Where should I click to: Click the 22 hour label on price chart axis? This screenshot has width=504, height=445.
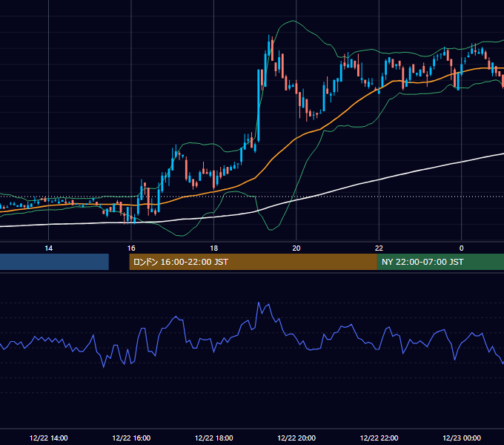(x=379, y=248)
